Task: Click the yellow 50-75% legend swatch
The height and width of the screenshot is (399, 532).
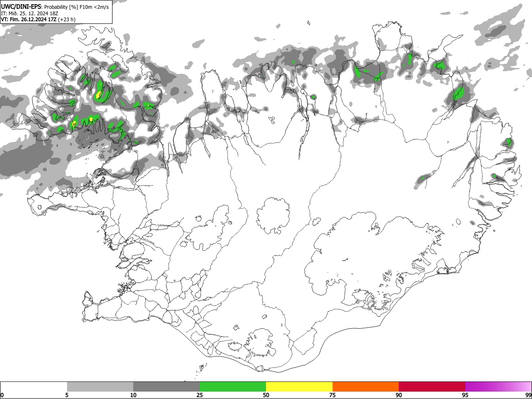Action: pos(299,387)
